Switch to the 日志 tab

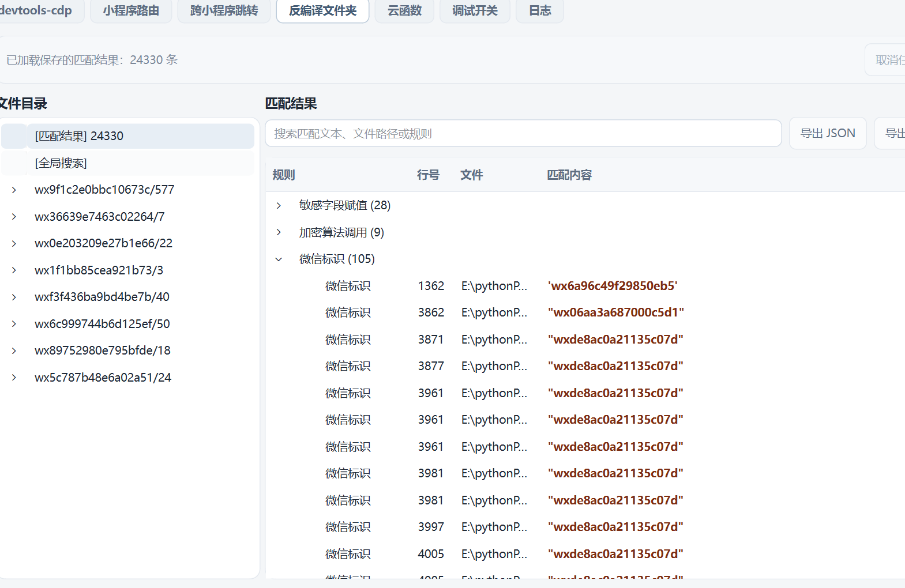click(540, 11)
